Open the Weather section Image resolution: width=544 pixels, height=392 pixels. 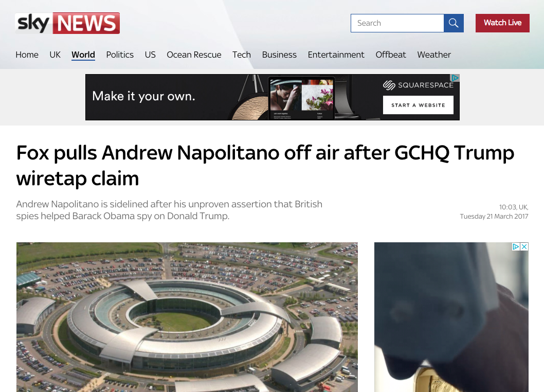coord(434,55)
